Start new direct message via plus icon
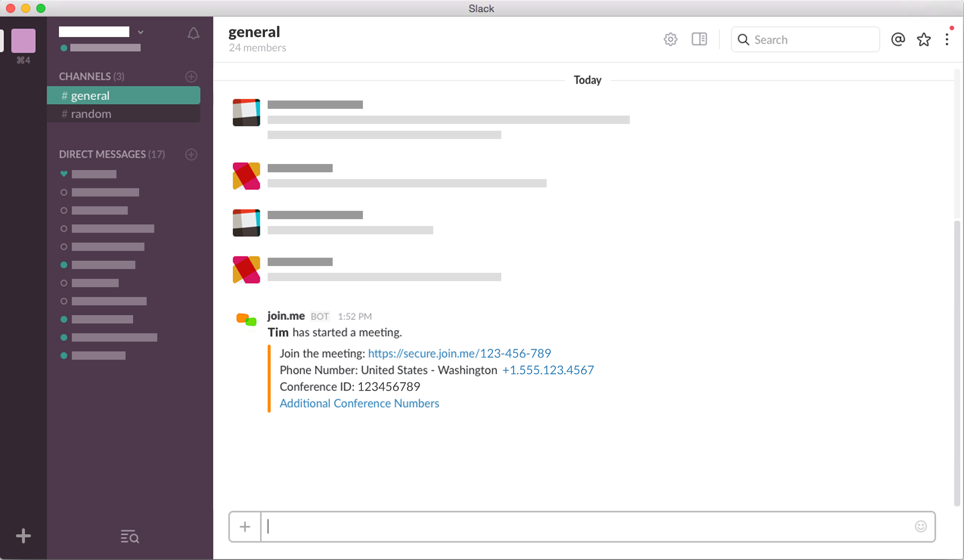The height and width of the screenshot is (560, 964). pyautogui.click(x=191, y=155)
